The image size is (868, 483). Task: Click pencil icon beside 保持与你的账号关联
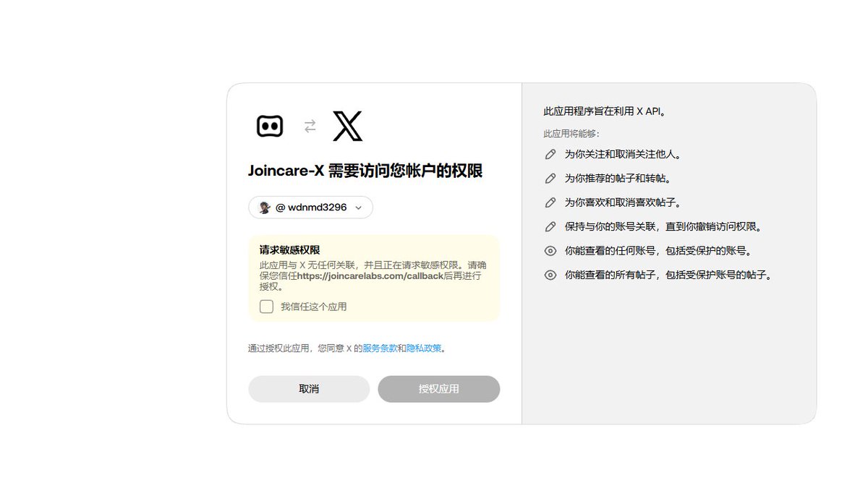(x=550, y=227)
